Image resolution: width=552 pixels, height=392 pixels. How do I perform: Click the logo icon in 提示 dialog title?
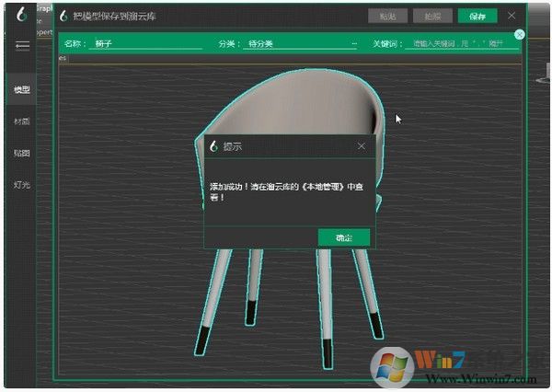coord(213,146)
